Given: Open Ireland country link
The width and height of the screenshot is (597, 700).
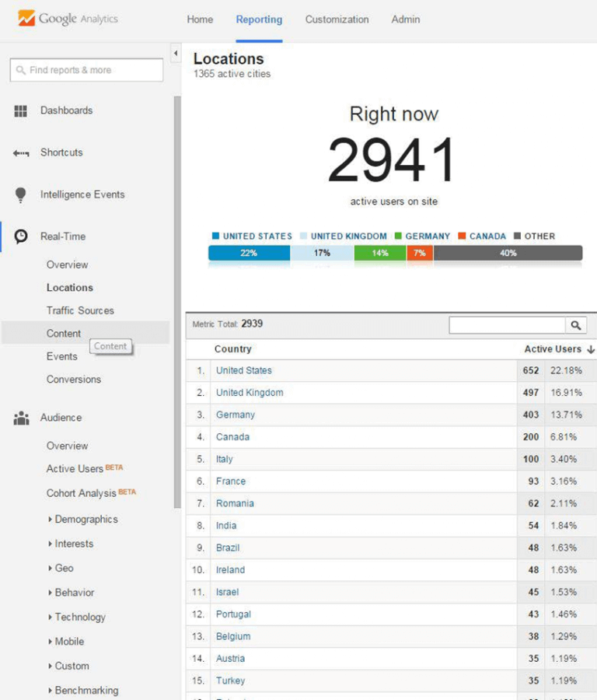Looking at the screenshot, I should tap(231, 570).
